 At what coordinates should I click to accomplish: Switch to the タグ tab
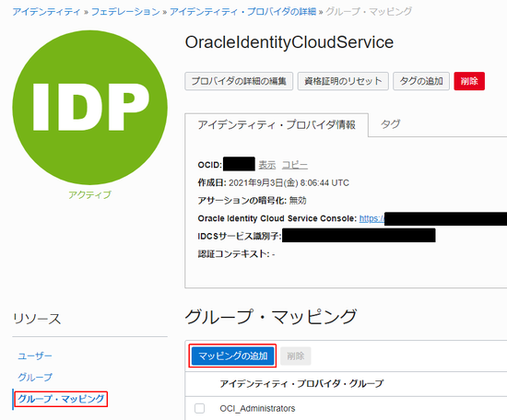pyautogui.click(x=390, y=124)
